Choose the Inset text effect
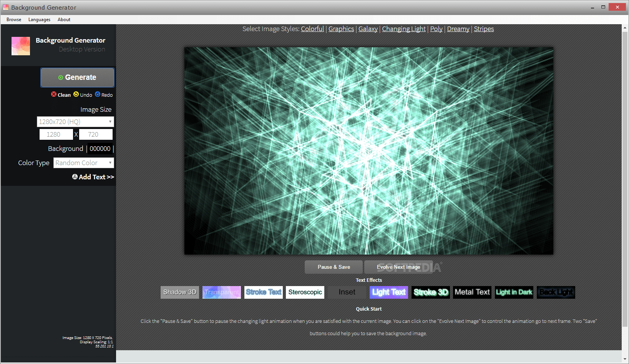The image size is (629, 364). 347,292
